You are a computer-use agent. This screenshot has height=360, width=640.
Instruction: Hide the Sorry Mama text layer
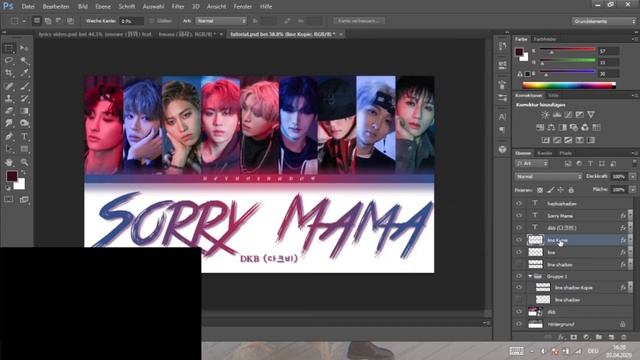519,216
